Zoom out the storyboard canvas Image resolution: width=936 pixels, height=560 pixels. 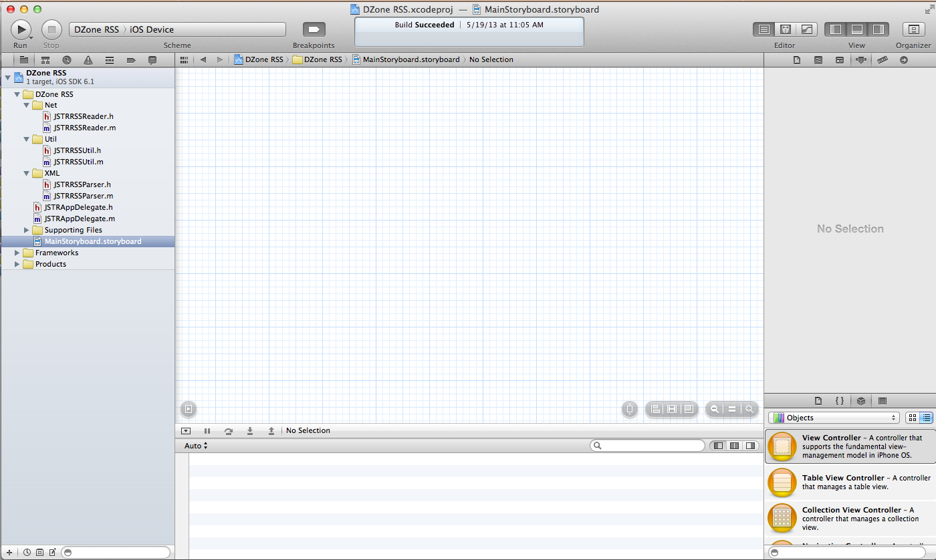[715, 409]
